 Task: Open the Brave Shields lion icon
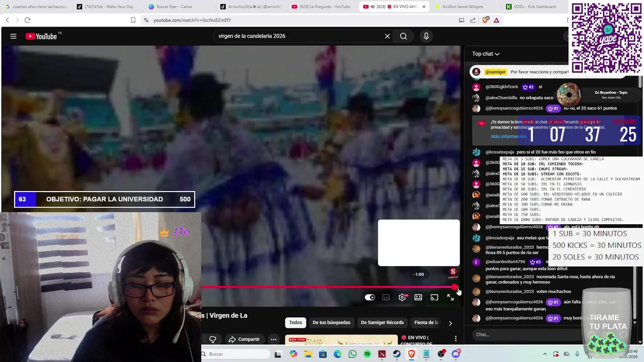[x=485, y=20]
